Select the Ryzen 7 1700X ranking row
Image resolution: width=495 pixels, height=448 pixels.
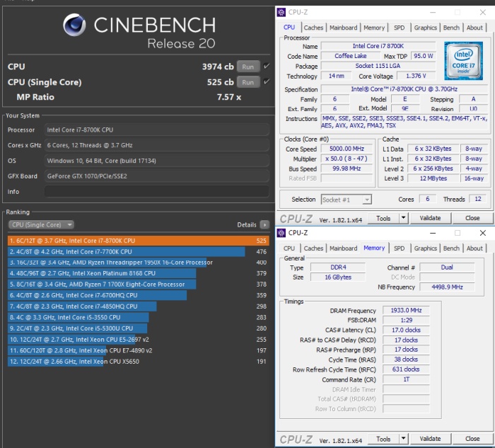139,284
